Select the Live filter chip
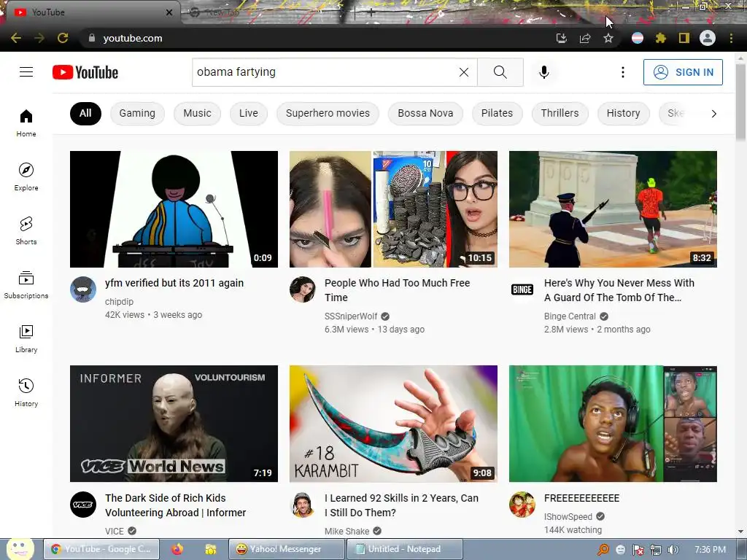The image size is (747, 560). [x=248, y=113]
